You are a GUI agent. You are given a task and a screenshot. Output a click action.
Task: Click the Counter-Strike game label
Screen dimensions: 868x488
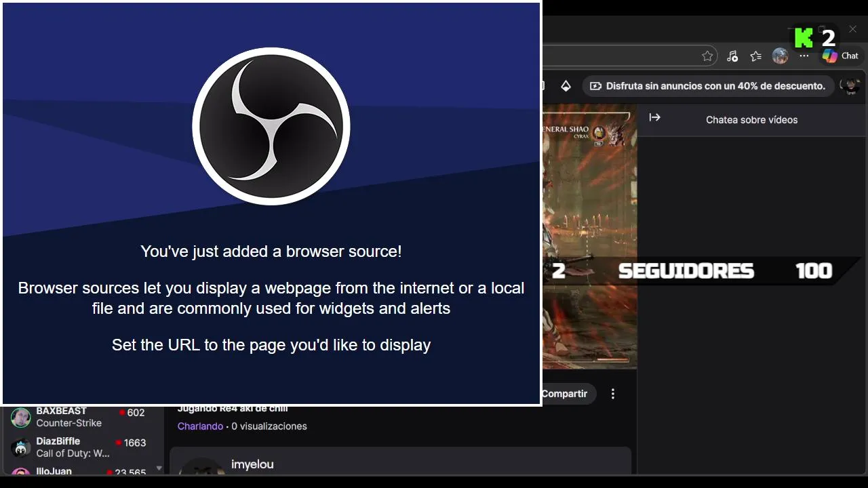click(69, 423)
